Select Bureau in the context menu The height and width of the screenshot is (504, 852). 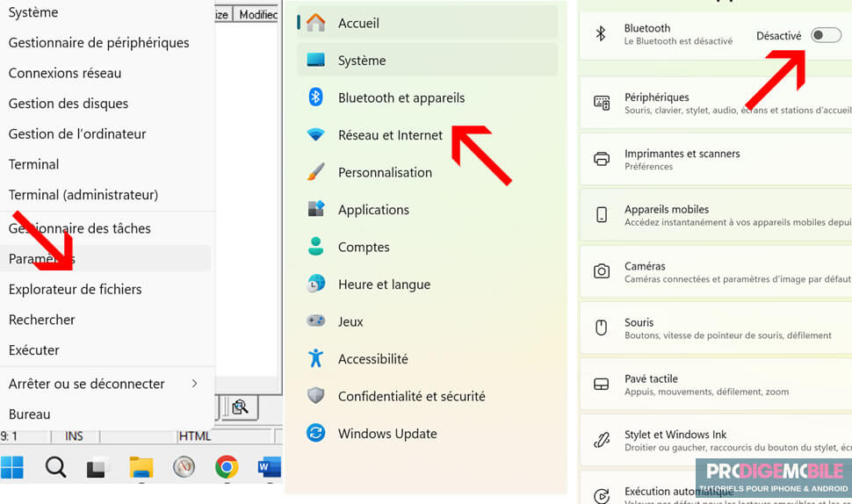[29, 414]
